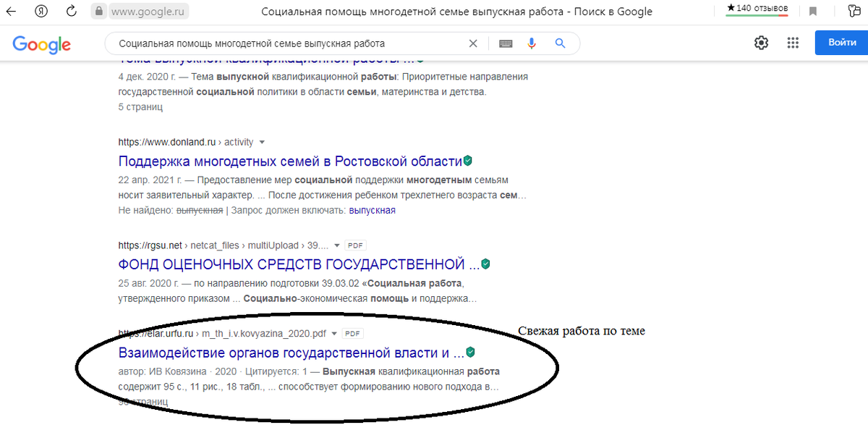Open Google quick settings gear

[761, 43]
